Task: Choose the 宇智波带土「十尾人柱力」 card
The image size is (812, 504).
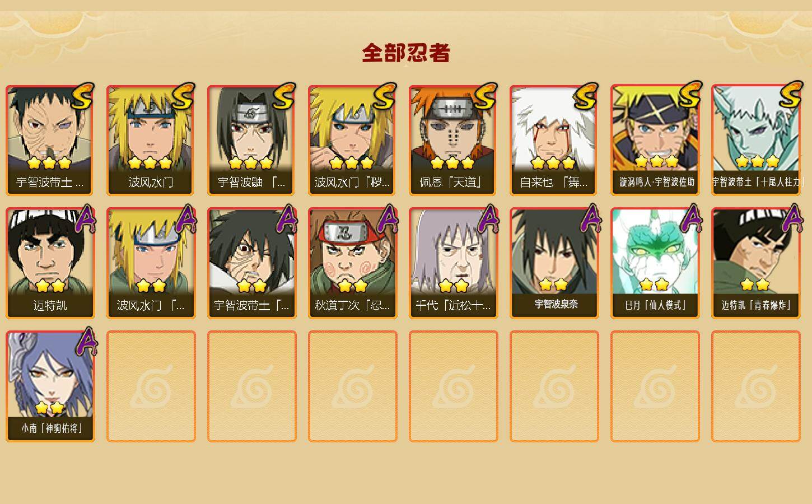Action: 755,140
